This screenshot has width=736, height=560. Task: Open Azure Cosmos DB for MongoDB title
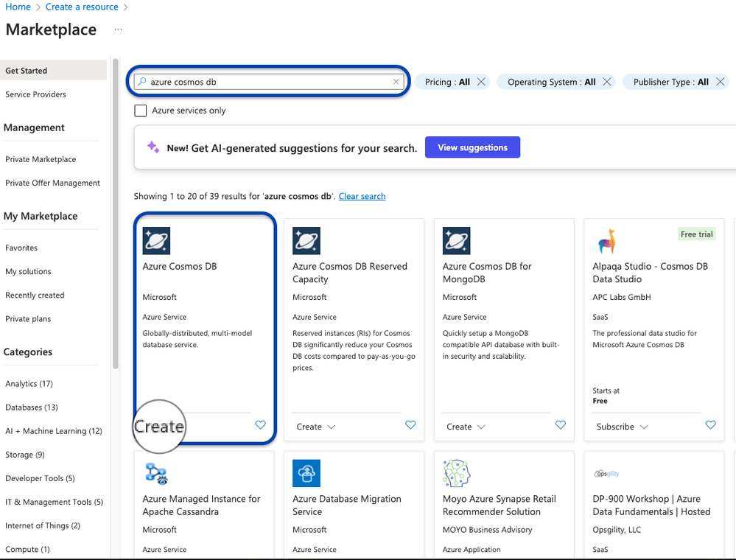point(487,272)
